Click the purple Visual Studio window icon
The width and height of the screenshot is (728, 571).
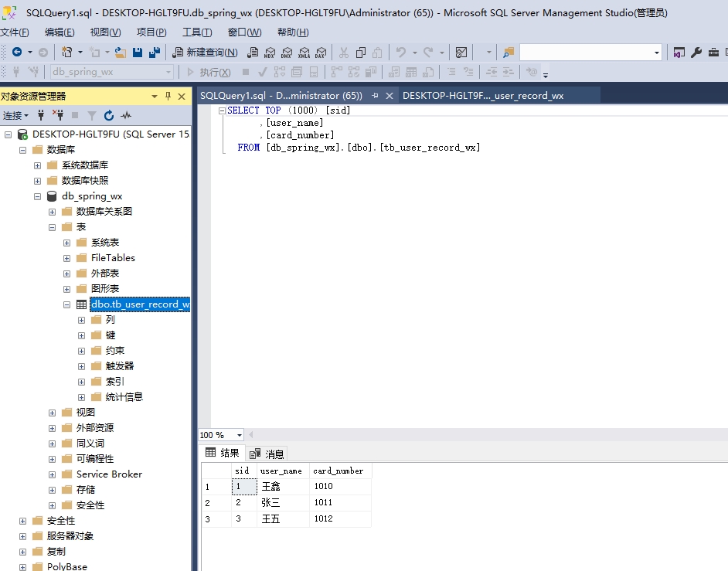point(679,53)
